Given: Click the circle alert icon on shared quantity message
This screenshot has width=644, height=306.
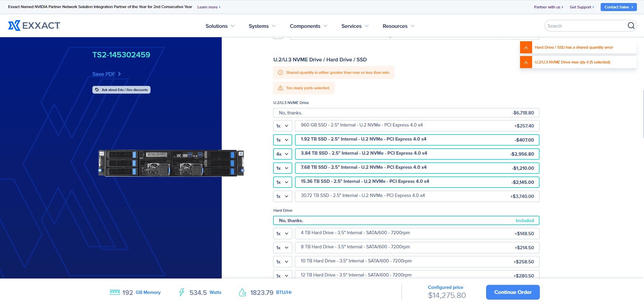Looking at the screenshot, I should [x=281, y=72].
